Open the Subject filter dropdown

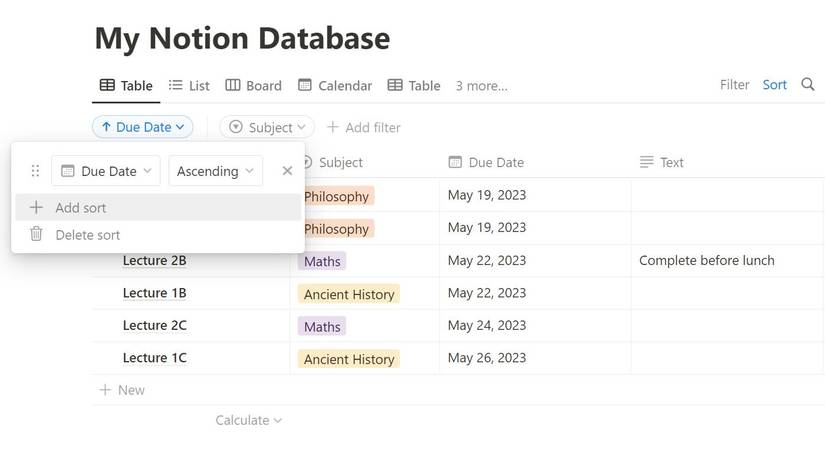point(267,127)
